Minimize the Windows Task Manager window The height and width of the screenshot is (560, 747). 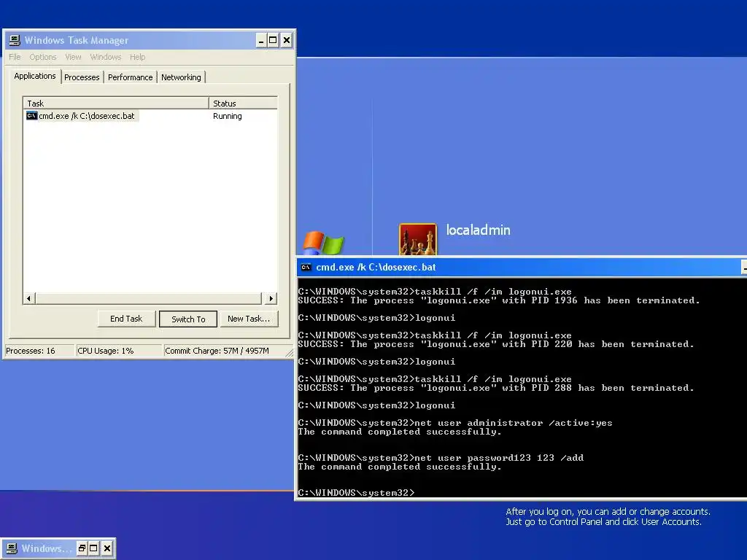tap(261, 41)
